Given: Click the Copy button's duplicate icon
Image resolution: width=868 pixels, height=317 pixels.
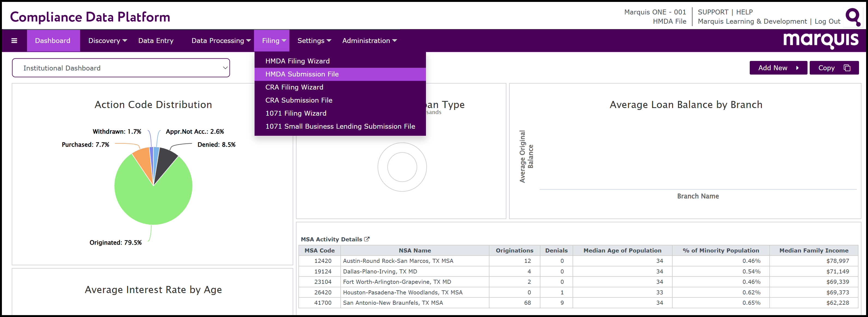Looking at the screenshot, I should tap(847, 68).
